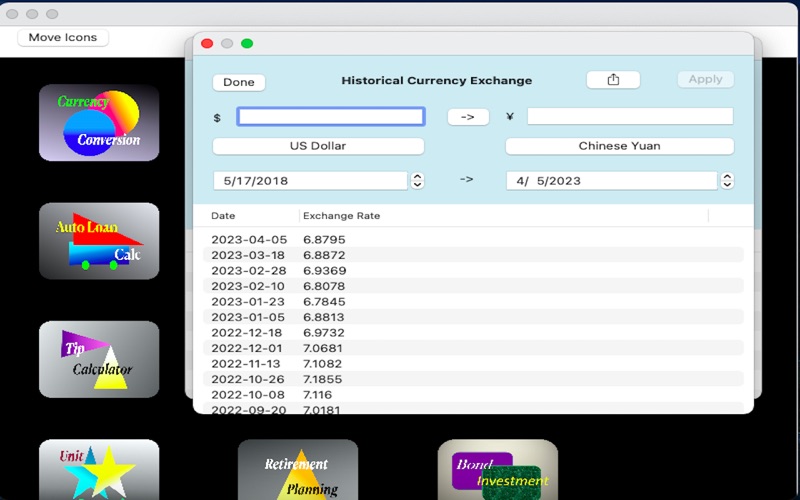Click the share icon button
Viewport: 800px width, 500px height.
pyautogui.click(x=613, y=80)
